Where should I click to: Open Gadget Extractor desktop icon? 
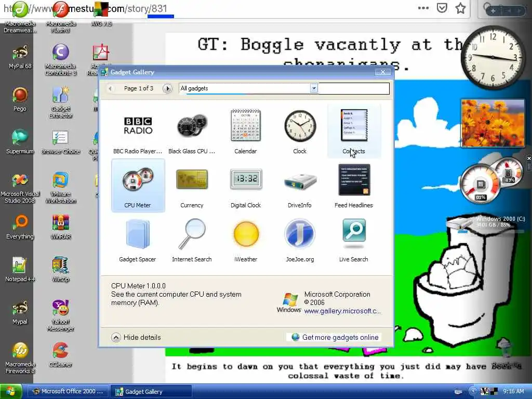click(61, 102)
